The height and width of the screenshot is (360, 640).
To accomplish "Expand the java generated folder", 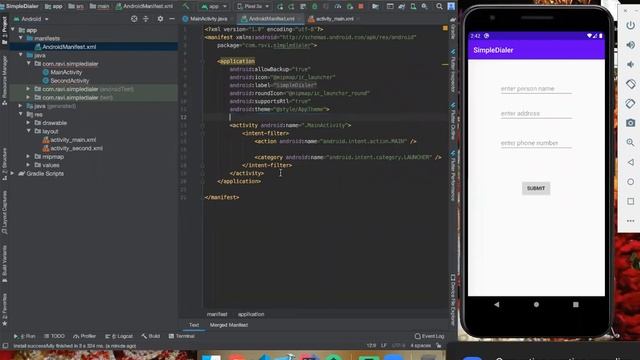I will pos(20,106).
